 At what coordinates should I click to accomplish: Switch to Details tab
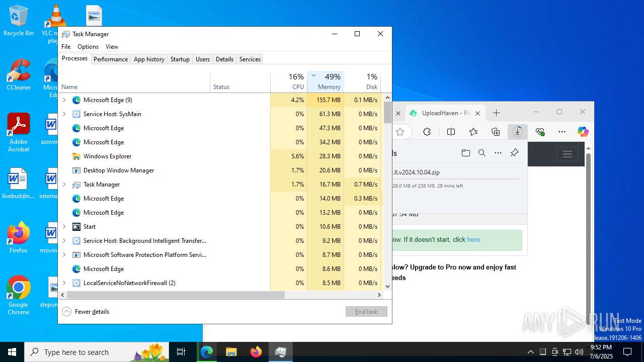(224, 59)
